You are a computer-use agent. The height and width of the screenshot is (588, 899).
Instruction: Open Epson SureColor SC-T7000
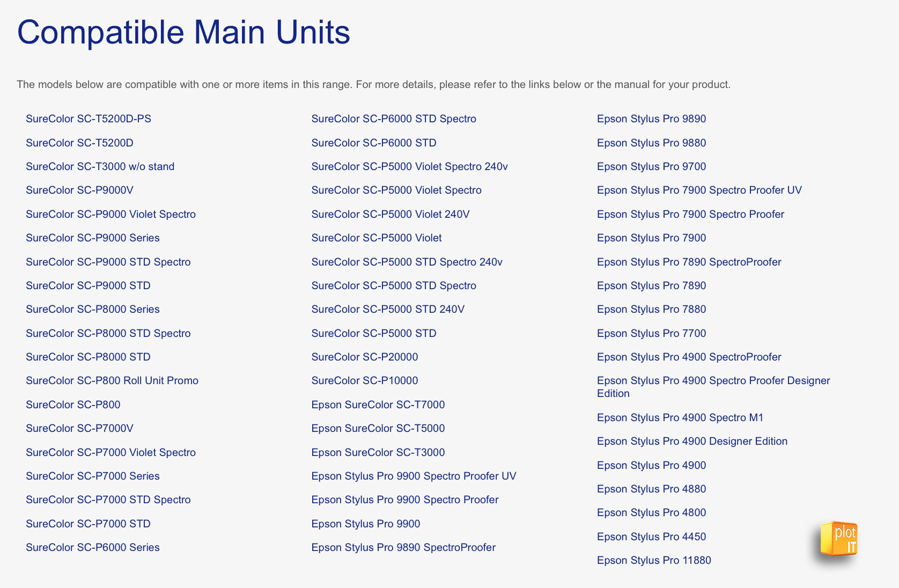click(378, 405)
